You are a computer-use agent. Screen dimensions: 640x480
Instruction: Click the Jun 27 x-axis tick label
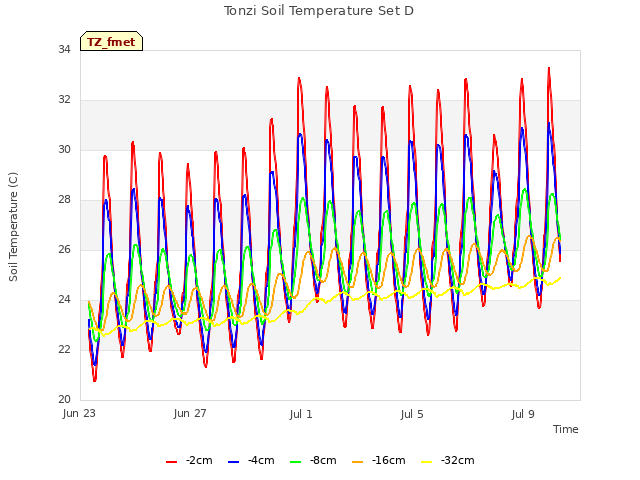coord(190,413)
